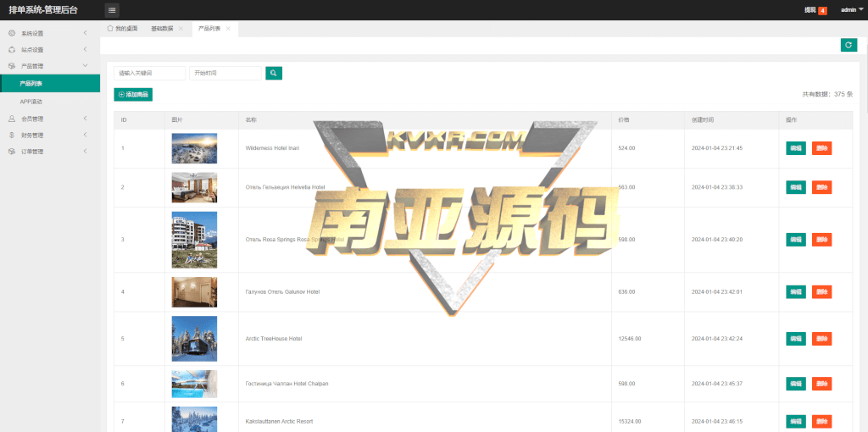The image size is (868, 432).
Task: Click the date '2024-01-04 23:45:37'
Action: 717,384
